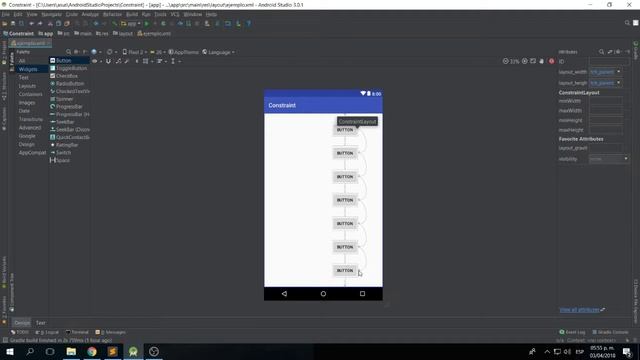Image resolution: width=640 pixels, height=360 pixels.
Task: Select ToggleButton in the palette list
Action: click(69, 68)
